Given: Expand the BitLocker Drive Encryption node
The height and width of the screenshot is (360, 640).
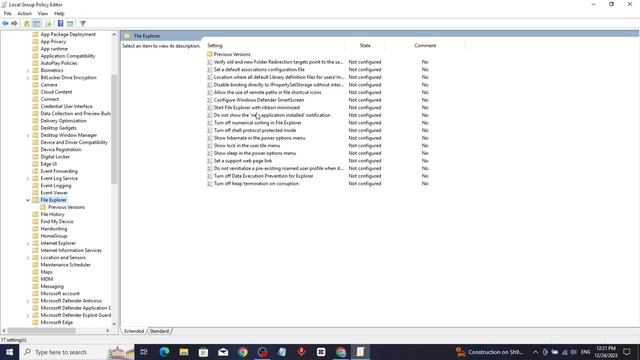Looking at the screenshot, I should 28,78.
